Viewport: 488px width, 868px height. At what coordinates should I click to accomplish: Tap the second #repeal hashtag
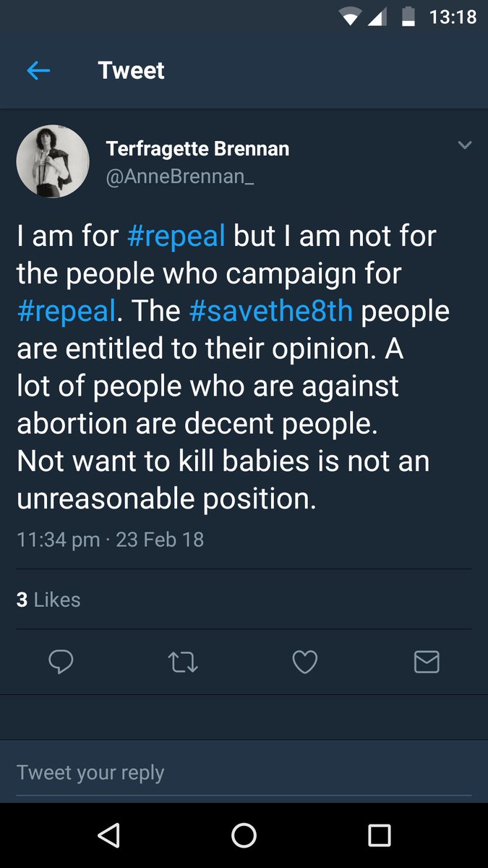[66, 311]
